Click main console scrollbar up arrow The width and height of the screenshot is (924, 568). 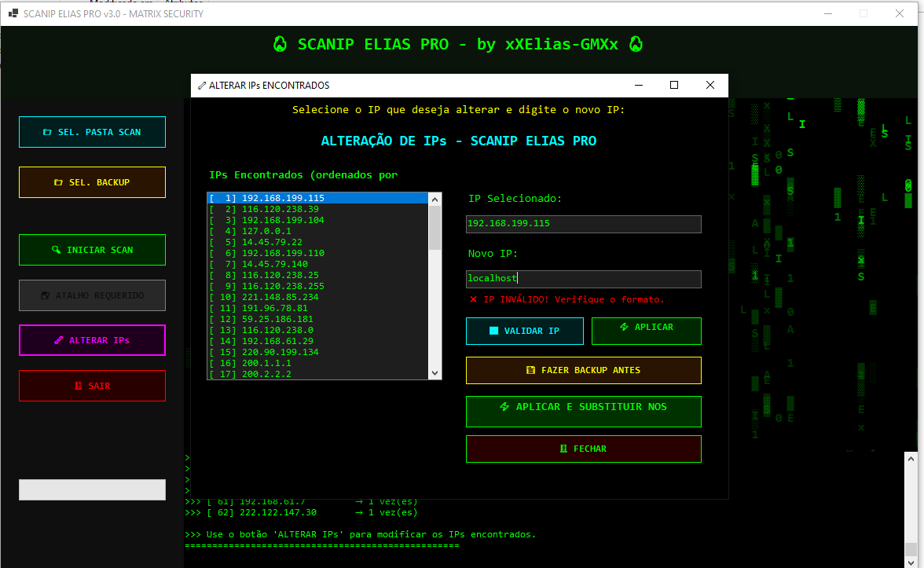coord(911,459)
